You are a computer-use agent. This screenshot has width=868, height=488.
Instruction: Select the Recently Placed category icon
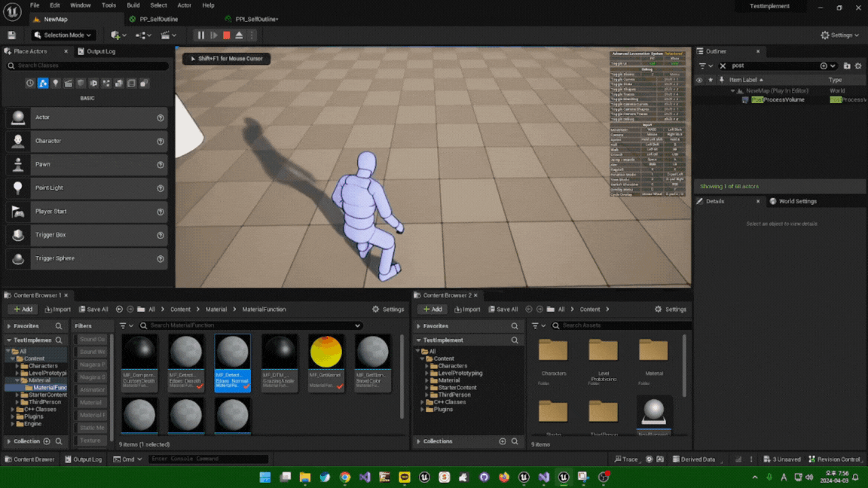pyautogui.click(x=30, y=84)
